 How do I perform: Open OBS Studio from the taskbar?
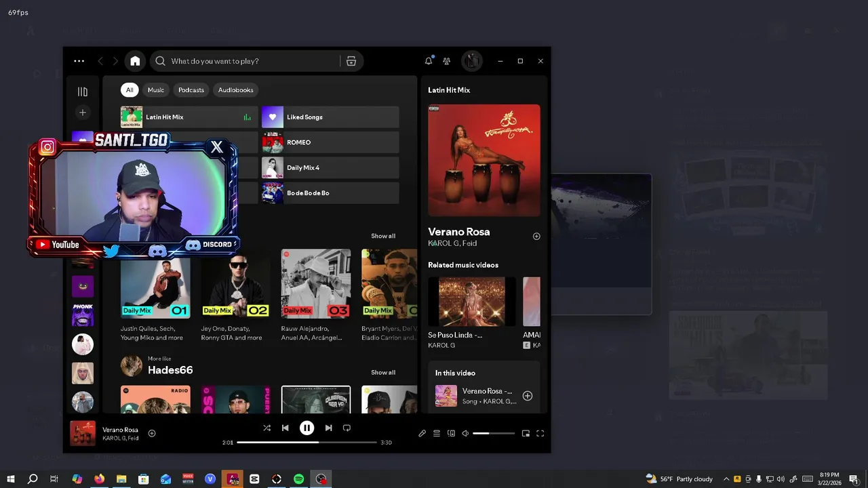[321, 479]
